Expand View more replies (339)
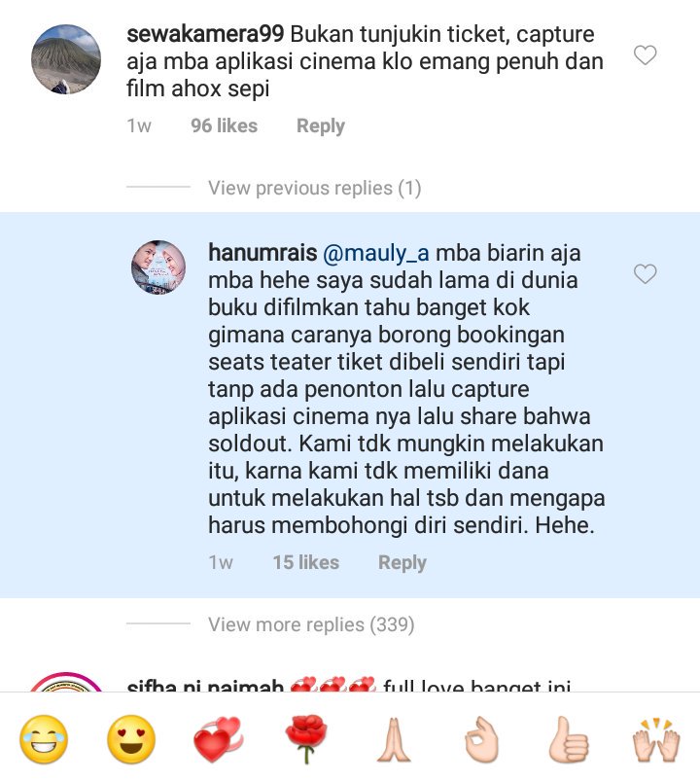The height and width of the screenshot is (782, 700). point(311,624)
